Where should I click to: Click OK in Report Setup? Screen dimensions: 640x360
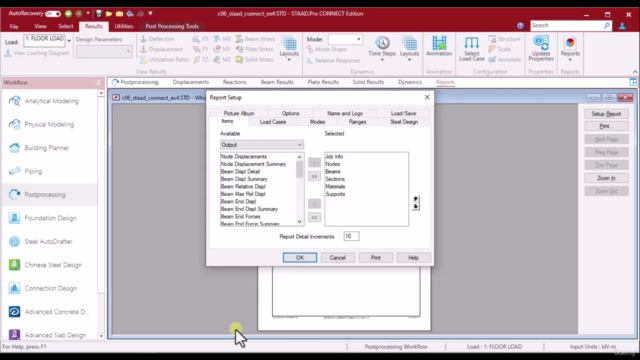tap(300, 258)
